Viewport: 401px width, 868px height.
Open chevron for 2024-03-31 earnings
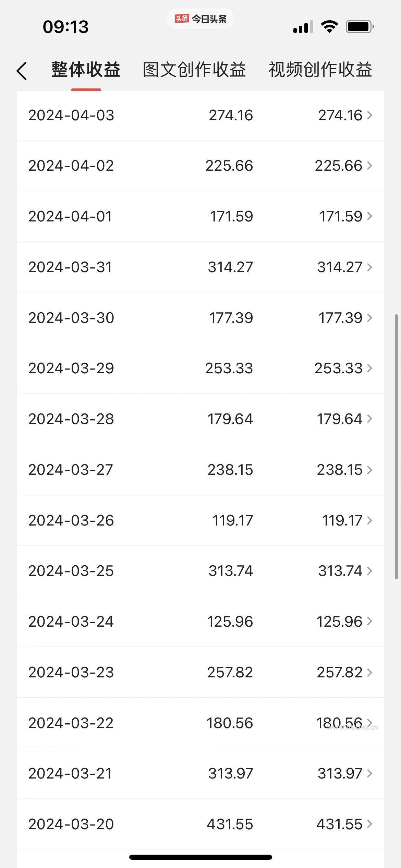click(369, 267)
